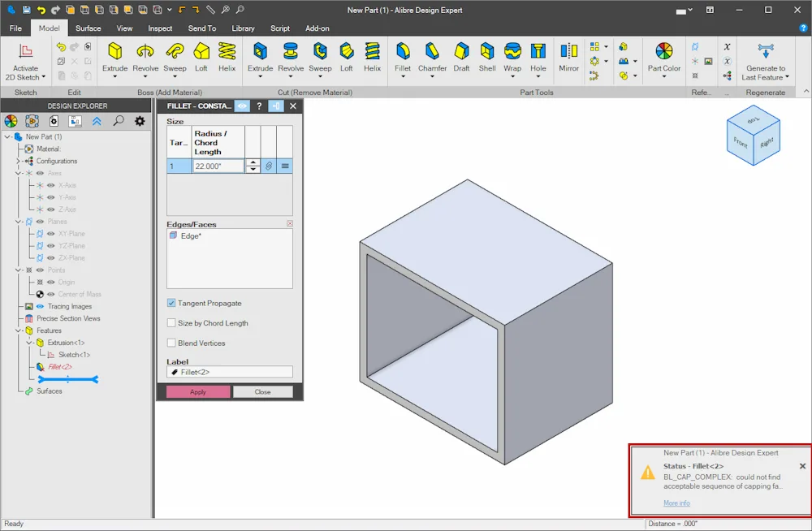Open the Part Color dropdown arrow
This screenshot has width=812, height=531.
click(x=664, y=76)
